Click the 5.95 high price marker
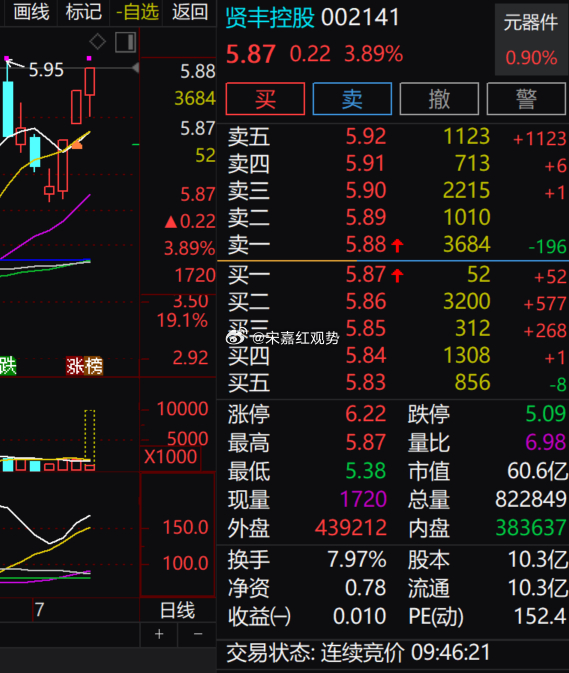The height and width of the screenshot is (673, 569). tap(46, 70)
